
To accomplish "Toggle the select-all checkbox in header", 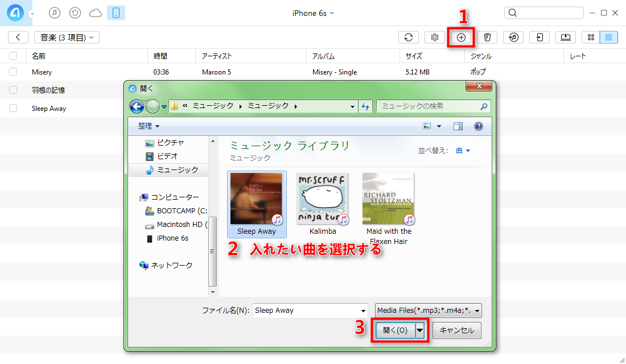I will [13, 56].
